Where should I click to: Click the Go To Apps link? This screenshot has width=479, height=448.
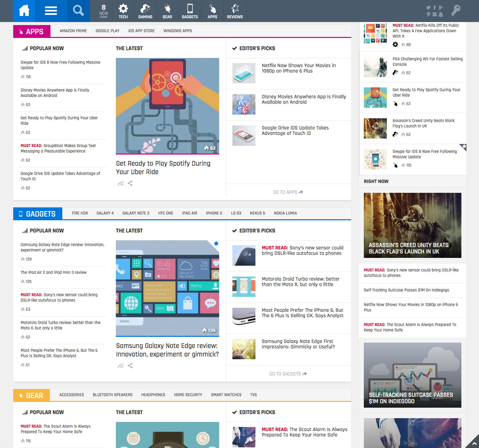click(288, 192)
